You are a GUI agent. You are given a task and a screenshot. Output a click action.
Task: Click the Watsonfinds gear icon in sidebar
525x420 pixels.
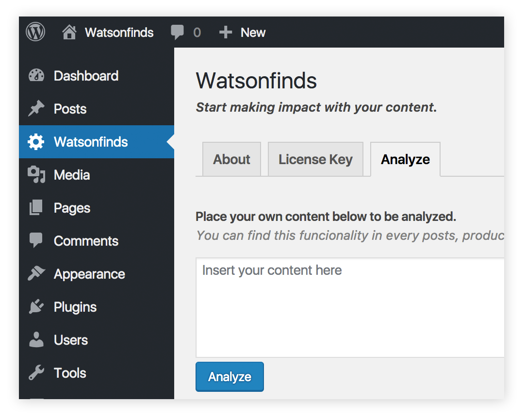point(36,142)
